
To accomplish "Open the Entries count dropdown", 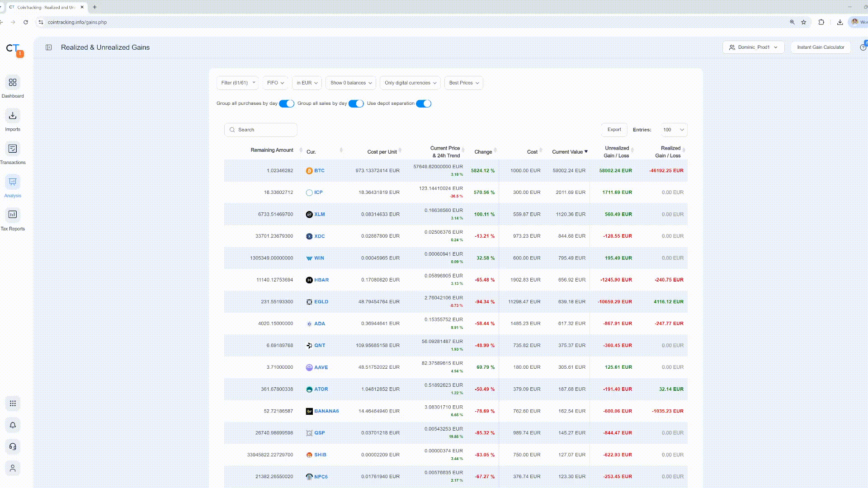I will [674, 130].
